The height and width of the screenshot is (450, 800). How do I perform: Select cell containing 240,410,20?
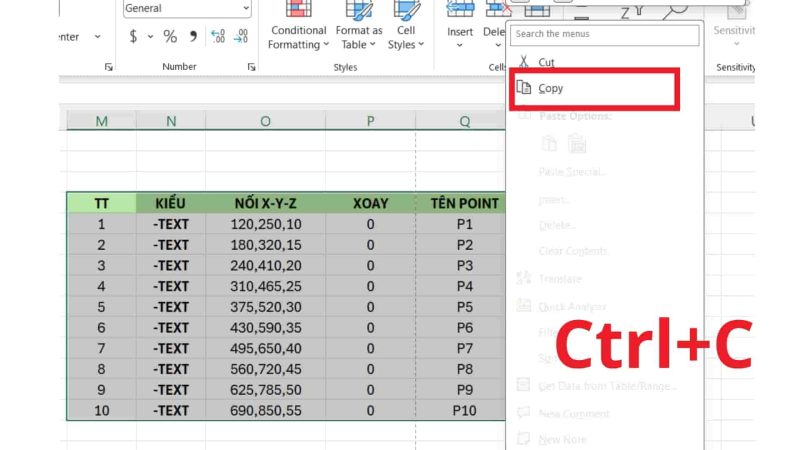[x=265, y=265]
